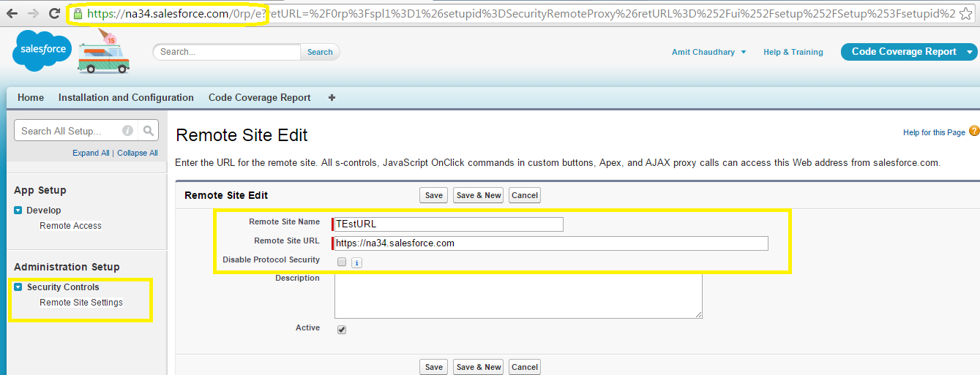Click the Description text area
Image resolution: width=980 pixels, height=375 pixels.
pyautogui.click(x=518, y=296)
